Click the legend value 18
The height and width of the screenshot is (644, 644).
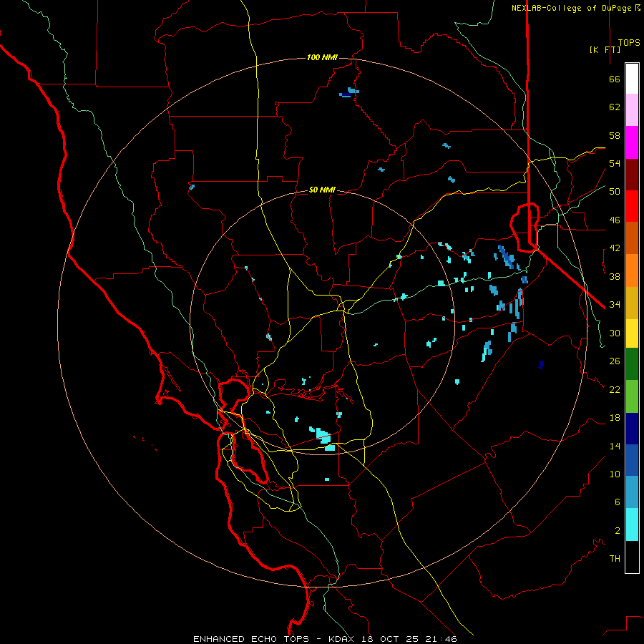[x=615, y=418]
